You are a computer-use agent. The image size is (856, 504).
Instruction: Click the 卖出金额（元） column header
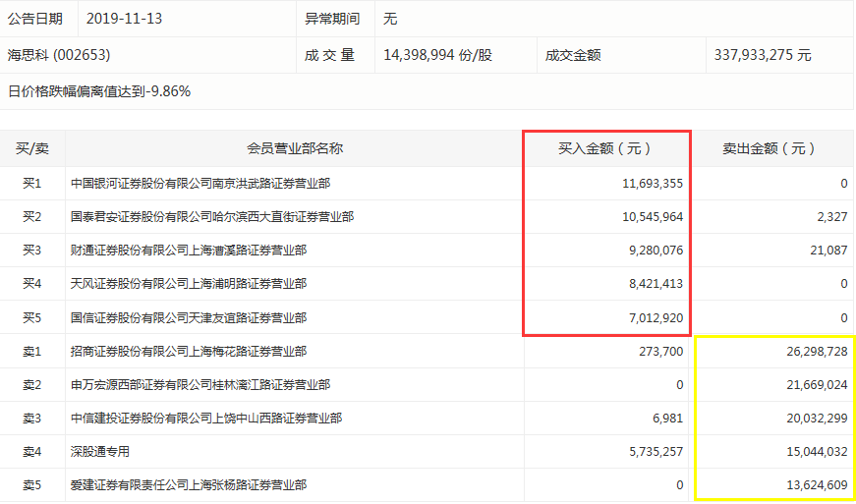769,149
